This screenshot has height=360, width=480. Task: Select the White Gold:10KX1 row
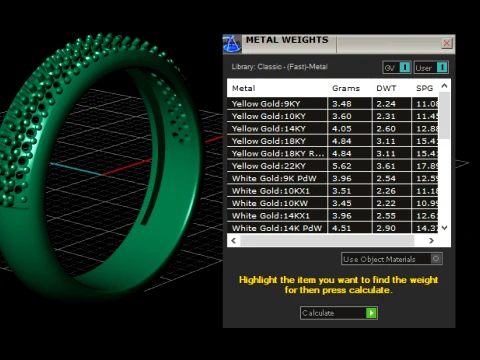coord(332,191)
